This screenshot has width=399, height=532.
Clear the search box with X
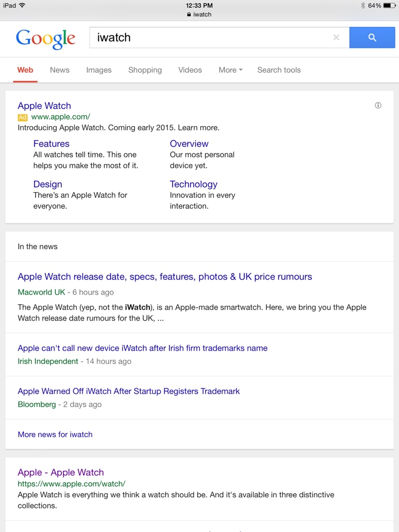click(x=336, y=37)
